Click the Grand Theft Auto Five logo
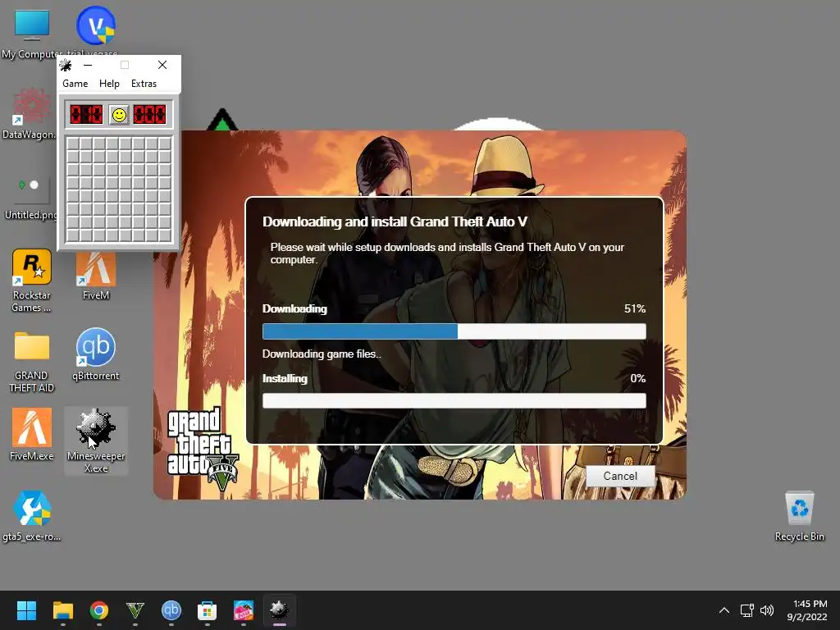Image resolution: width=840 pixels, height=630 pixels. pyautogui.click(x=203, y=449)
